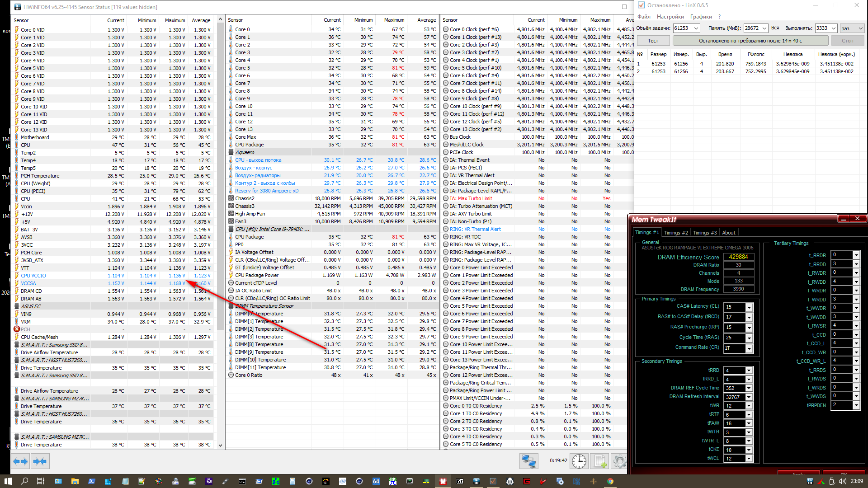Click the Вся memory link in LinX

pos(775,28)
